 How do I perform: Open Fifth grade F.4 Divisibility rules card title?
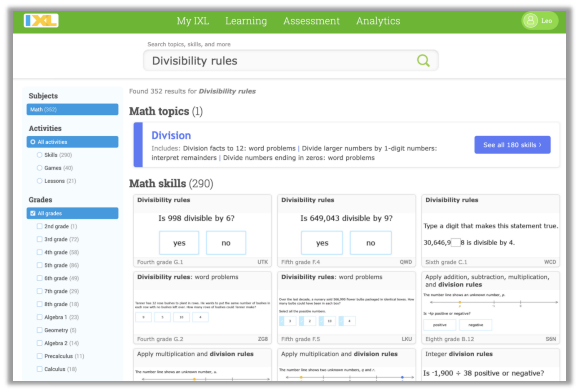click(x=308, y=200)
